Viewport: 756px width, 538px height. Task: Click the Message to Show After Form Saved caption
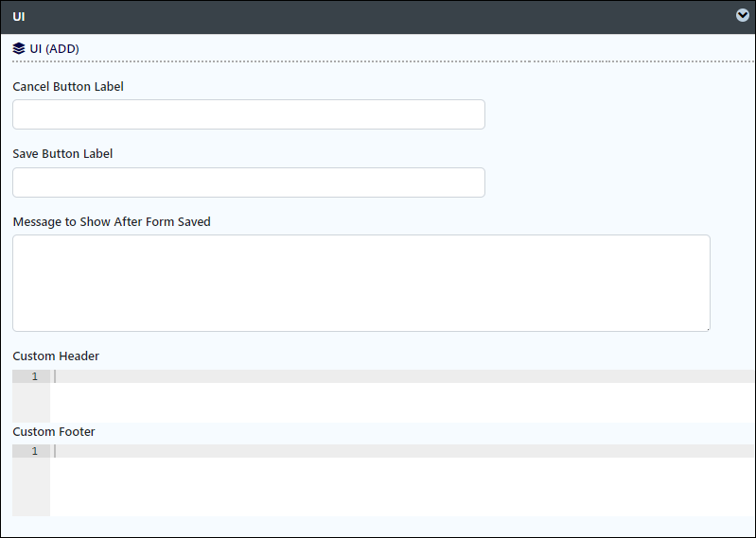[112, 221]
